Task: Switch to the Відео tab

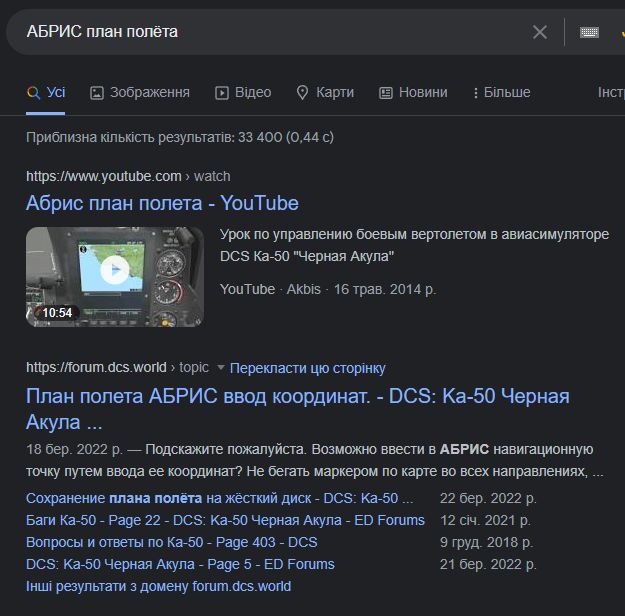Action: (243, 92)
